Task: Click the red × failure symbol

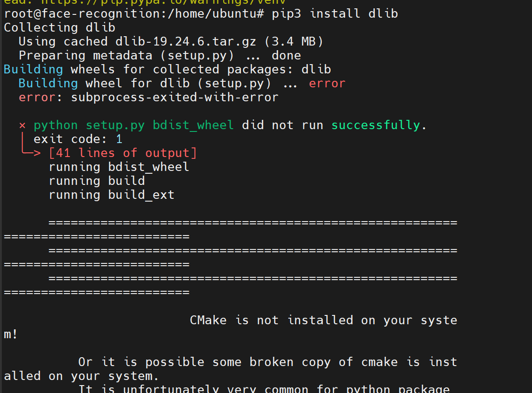Action: (x=22, y=125)
